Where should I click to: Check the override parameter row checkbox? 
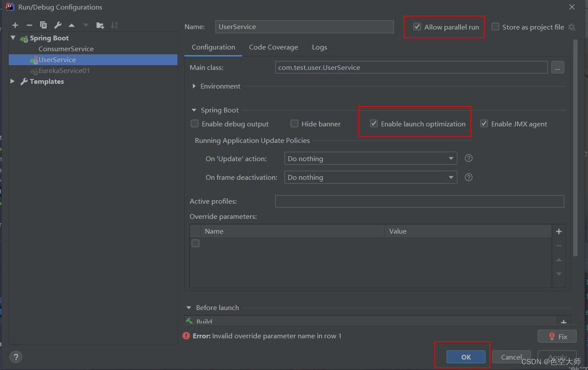[196, 243]
